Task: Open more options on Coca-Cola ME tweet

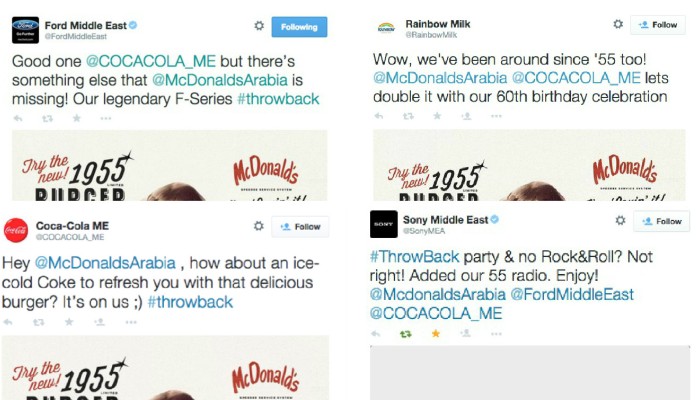Action: [x=131, y=322]
